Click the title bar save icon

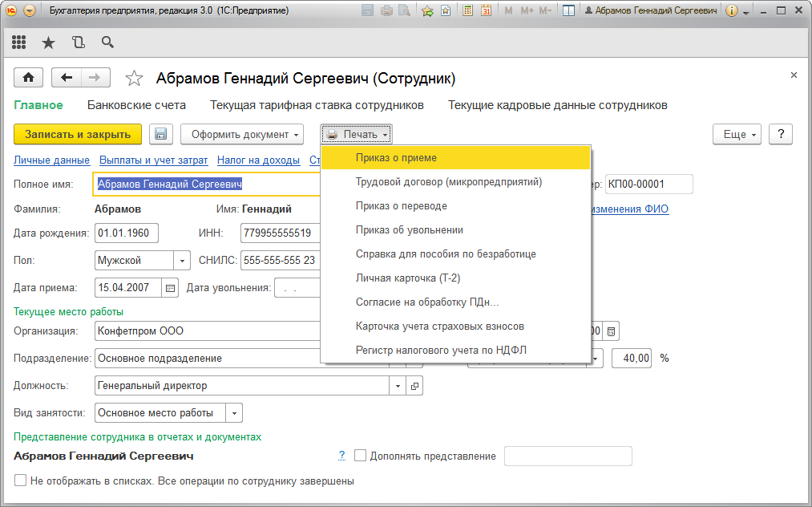(367, 10)
